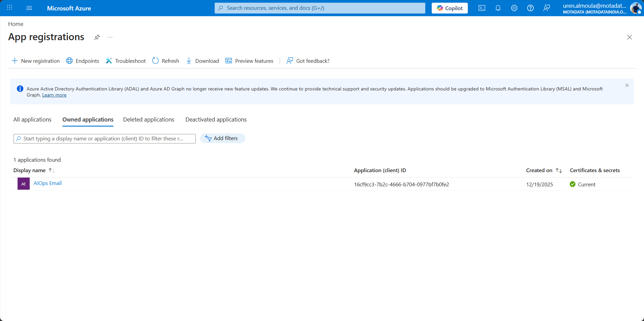Dismiss the ADAL information banner
This screenshot has width=644, height=321.
627,85
